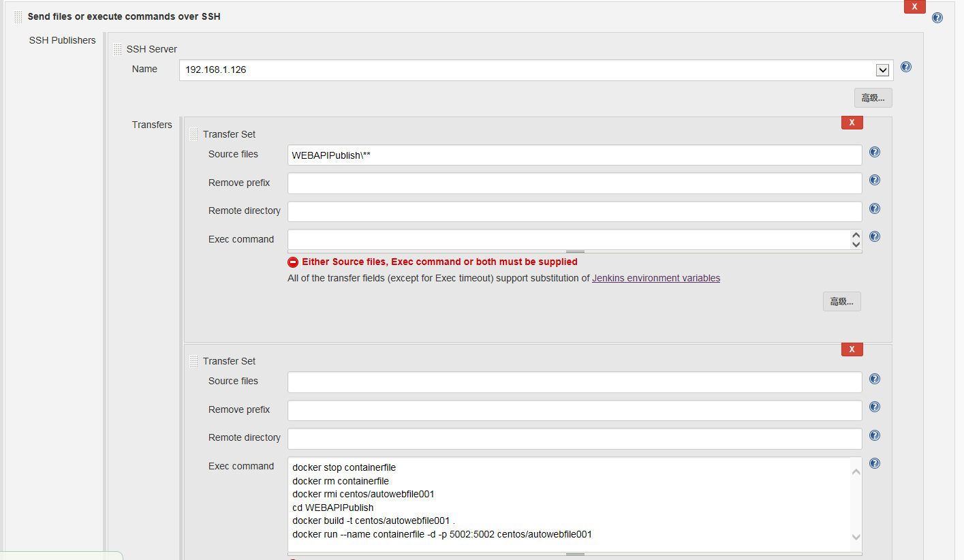The height and width of the screenshot is (560, 964).
Task: Open help for second Source files field
Action: coord(875,379)
